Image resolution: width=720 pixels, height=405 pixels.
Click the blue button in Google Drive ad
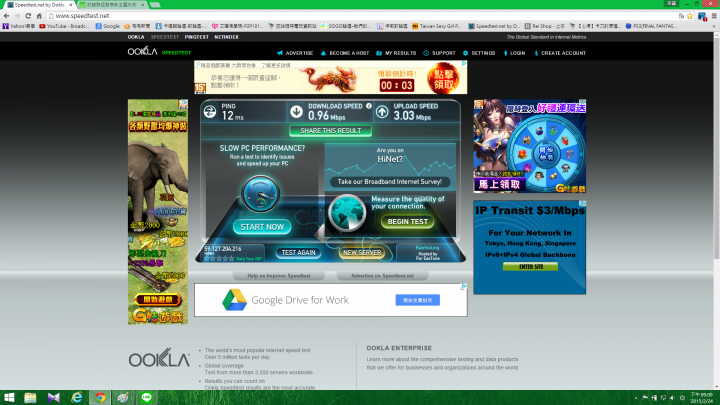pyautogui.click(x=417, y=300)
